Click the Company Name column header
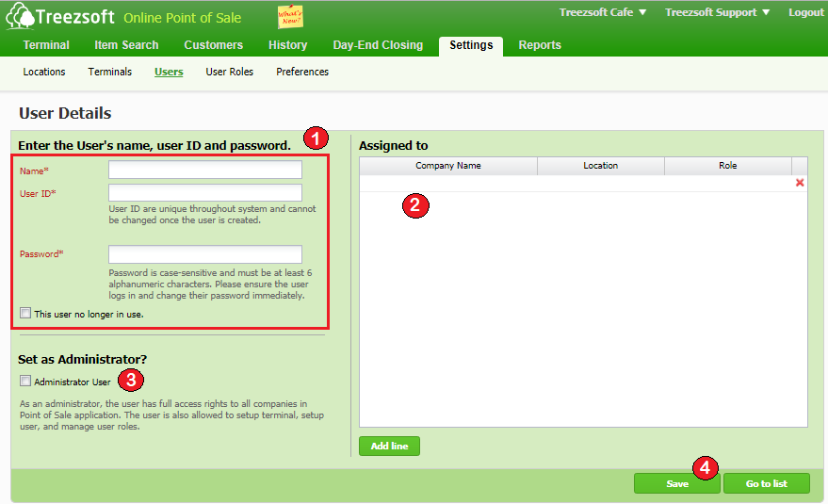Viewport: 828px width, 504px height. (448, 166)
